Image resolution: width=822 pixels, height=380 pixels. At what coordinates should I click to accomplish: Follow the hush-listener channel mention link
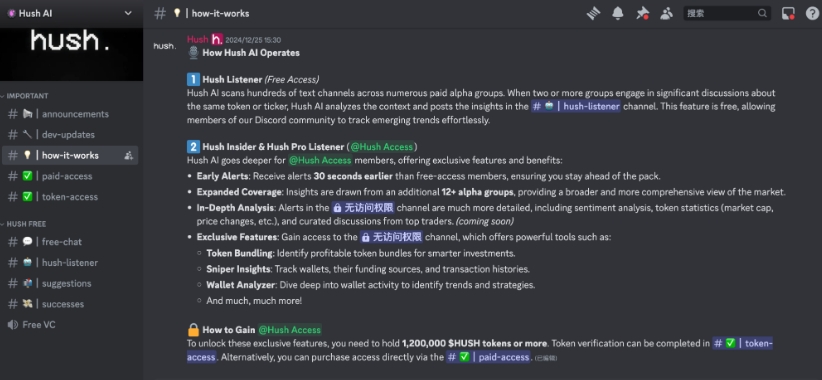576,106
